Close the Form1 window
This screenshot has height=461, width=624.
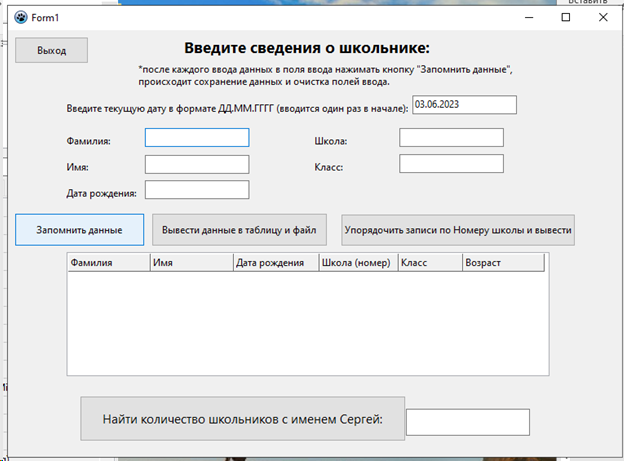603,18
